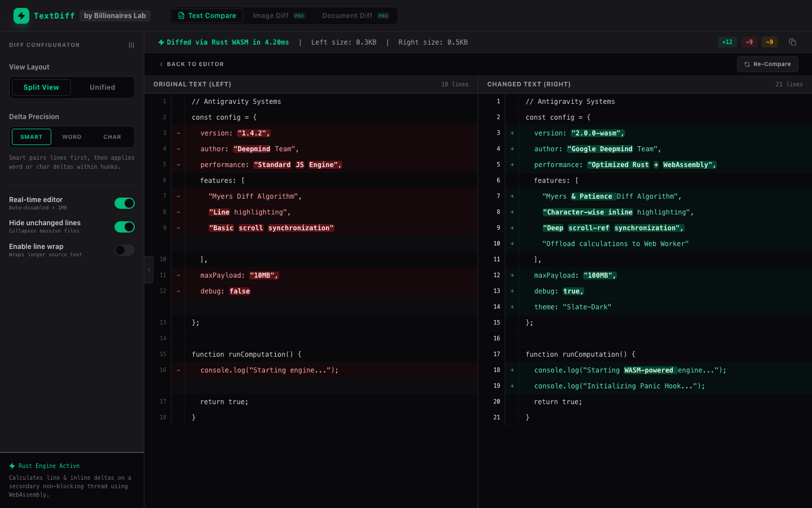Click the TextDiff lightning bolt logo

(21, 16)
